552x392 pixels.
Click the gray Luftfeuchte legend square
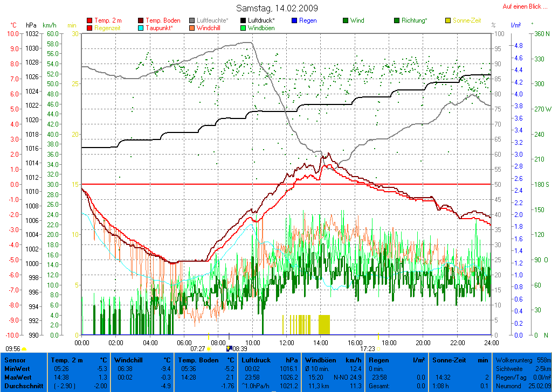(x=192, y=20)
